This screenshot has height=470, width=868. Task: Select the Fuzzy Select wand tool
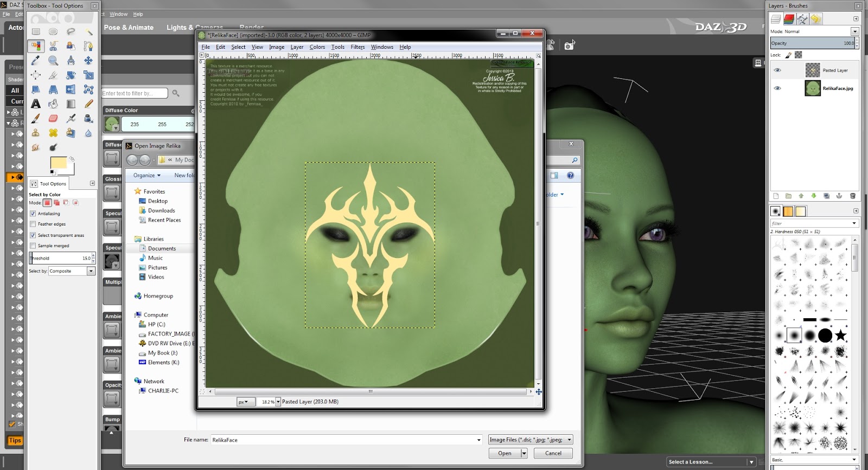click(88, 31)
